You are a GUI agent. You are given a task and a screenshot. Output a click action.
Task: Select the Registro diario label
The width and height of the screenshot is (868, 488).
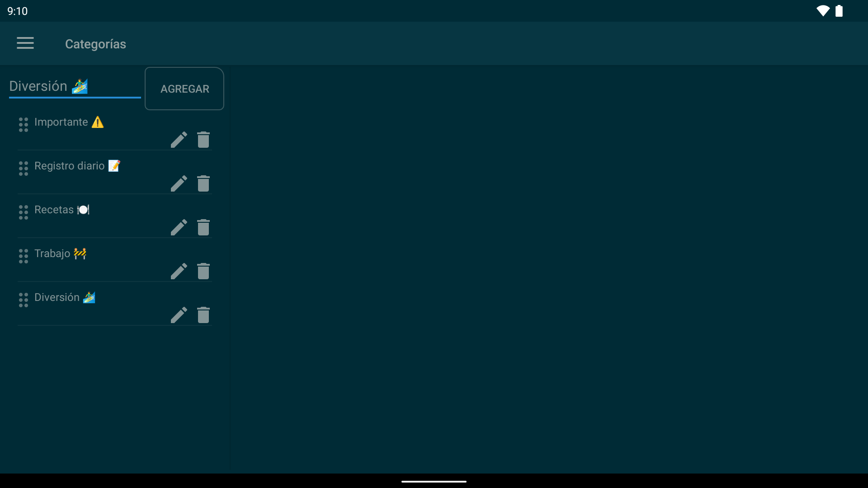click(x=77, y=166)
